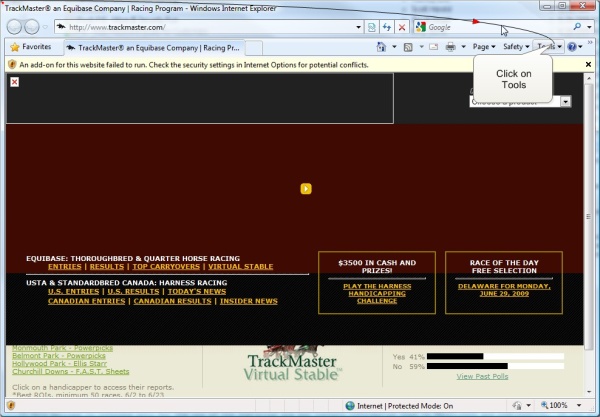Screen dimensions: 600x417
Task: Open the VIRTUAL STABLE link
Action: (241, 267)
